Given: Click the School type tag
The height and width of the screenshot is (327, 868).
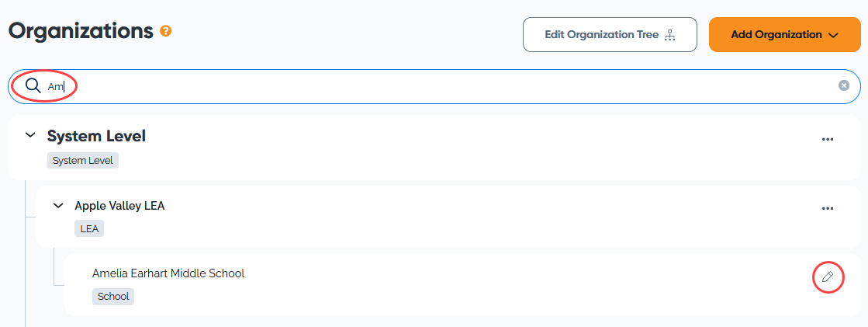Looking at the screenshot, I should pos(113,296).
